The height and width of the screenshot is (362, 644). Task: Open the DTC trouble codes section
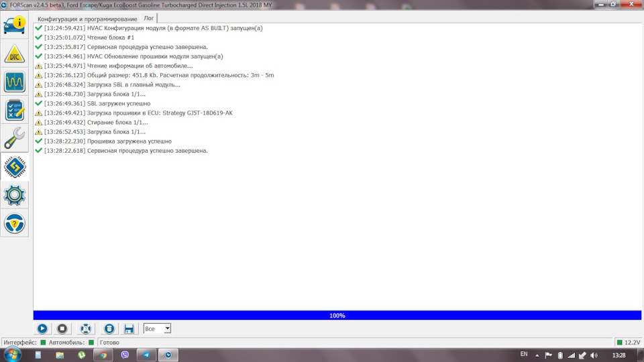click(14, 54)
